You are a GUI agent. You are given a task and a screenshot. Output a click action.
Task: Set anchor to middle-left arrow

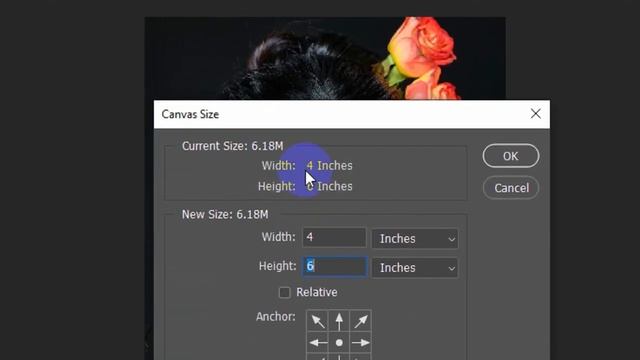pyautogui.click(x=317, y=342)
